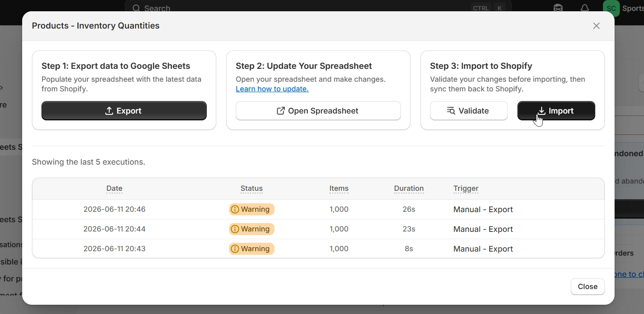Click the 'Step 2: Update Your Spreadsheet' heading
Screen dimensions: 644x314
[304, 66]
